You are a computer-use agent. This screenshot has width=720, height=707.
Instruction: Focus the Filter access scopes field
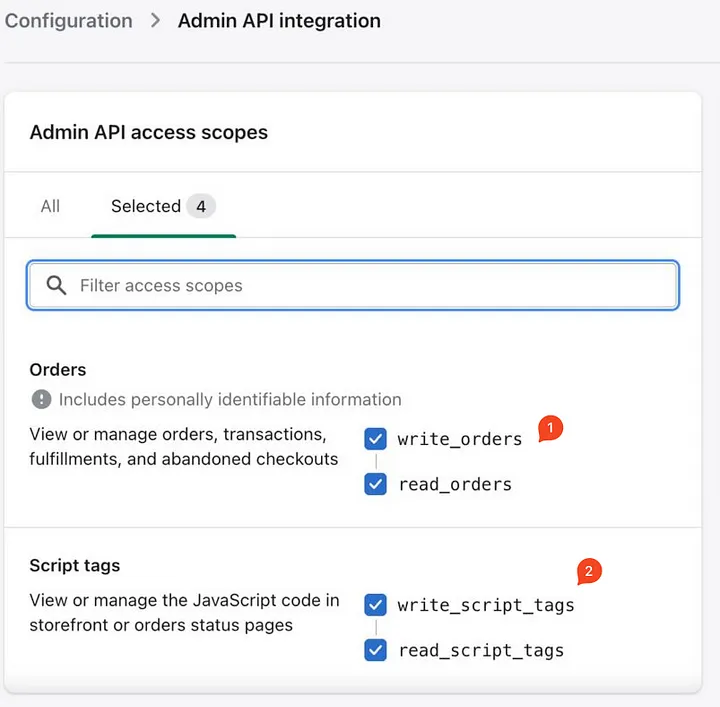370,286
